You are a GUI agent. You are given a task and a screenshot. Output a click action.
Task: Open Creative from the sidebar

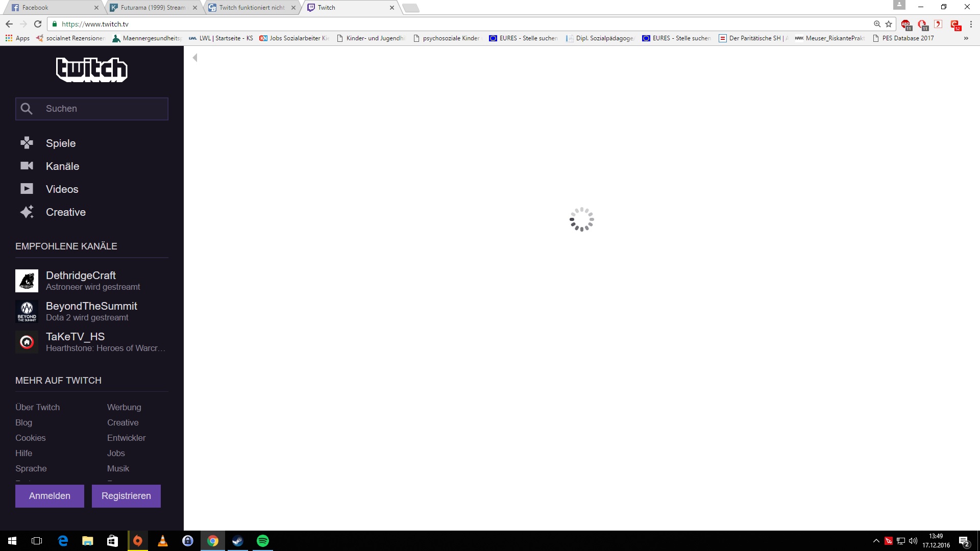tap(65, 212)
